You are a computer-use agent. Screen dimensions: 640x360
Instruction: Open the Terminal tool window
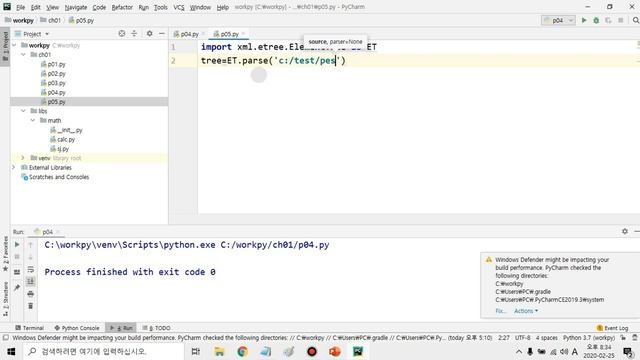[29, 328]
